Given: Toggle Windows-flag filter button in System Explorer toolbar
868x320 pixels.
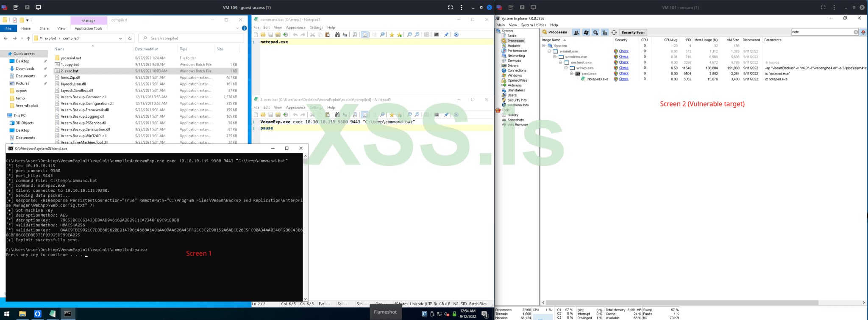Looking at the screenshot, I should pyautogui.click(x=586, y=32).
